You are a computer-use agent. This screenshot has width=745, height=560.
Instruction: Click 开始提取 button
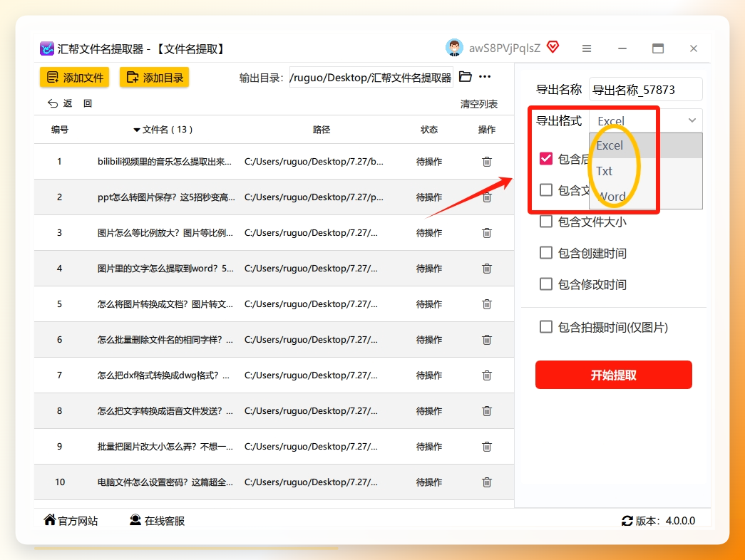click(x=613, y=375)
